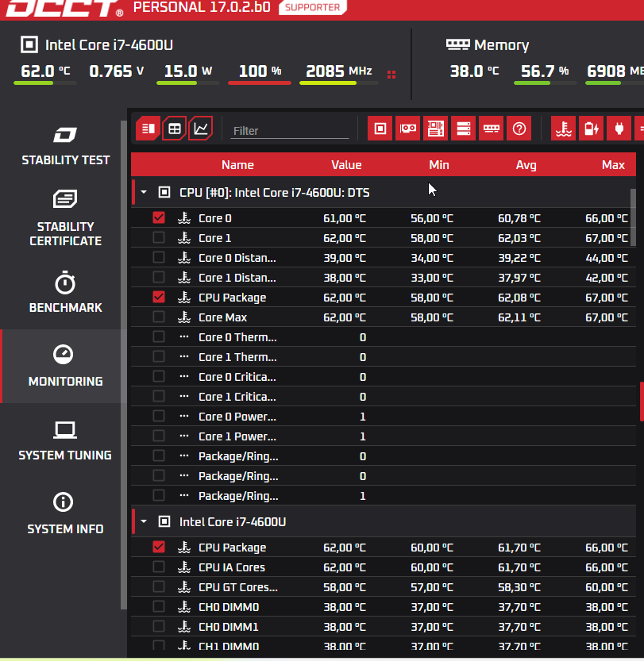644x661 pixels.
Task: Uncheck the Intel Core i7-4600U CPU Package checkbox
Action: 159,547
